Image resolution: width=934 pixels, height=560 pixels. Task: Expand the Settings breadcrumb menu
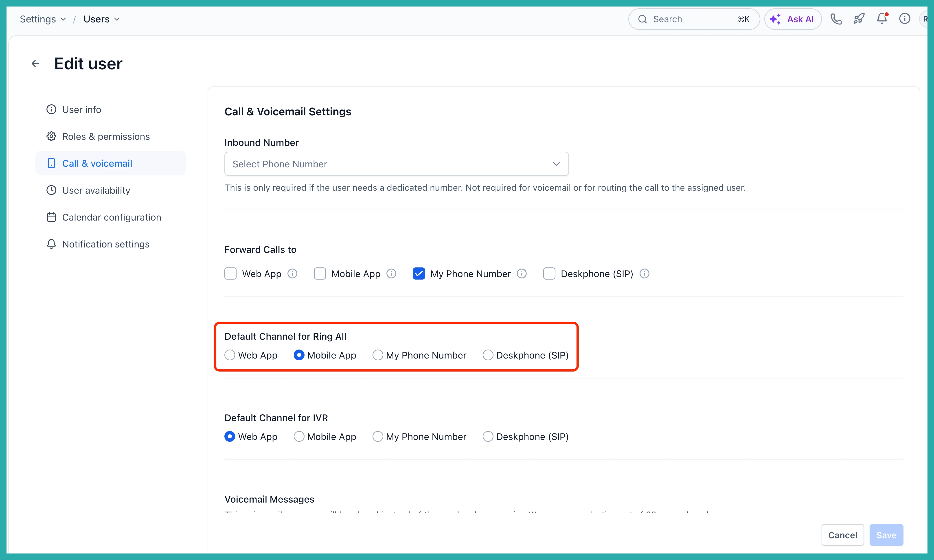[43, 19]
